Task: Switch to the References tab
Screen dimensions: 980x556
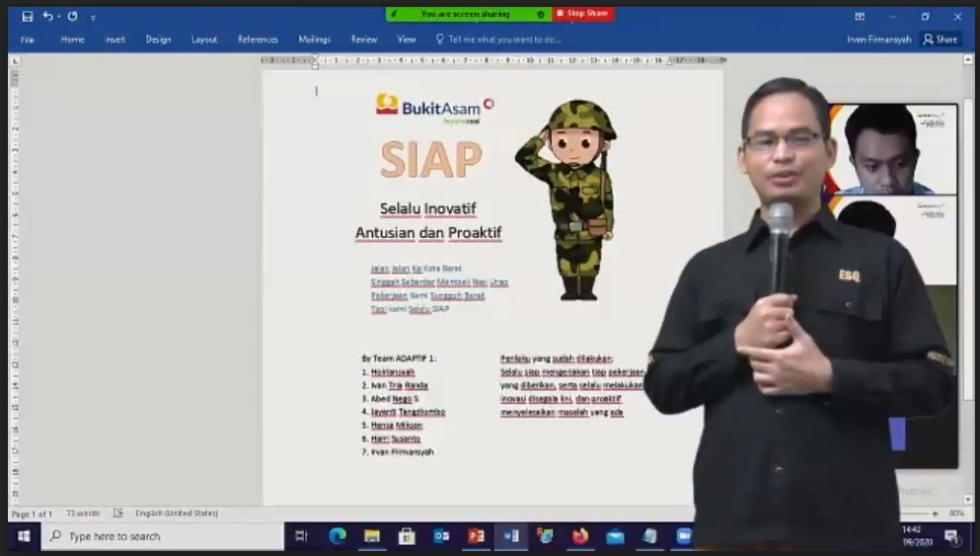Action: [258, 40]
